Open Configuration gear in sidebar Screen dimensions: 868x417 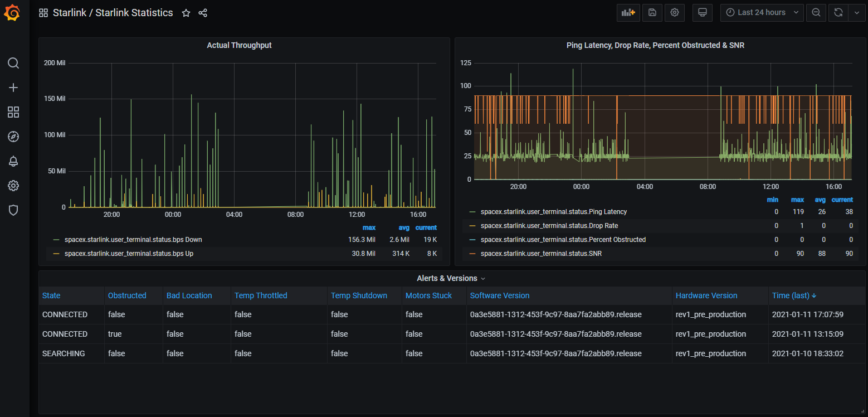tap(13, 186)
